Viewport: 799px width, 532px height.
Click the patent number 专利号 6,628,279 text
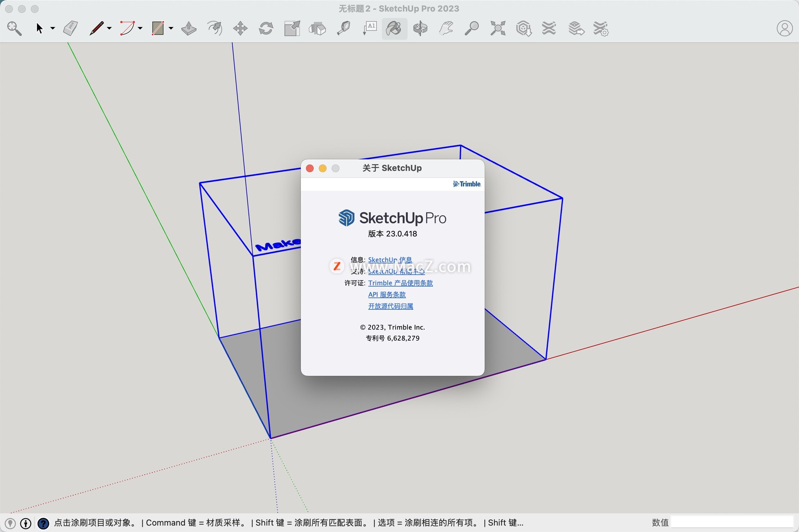tap(392, 338)
